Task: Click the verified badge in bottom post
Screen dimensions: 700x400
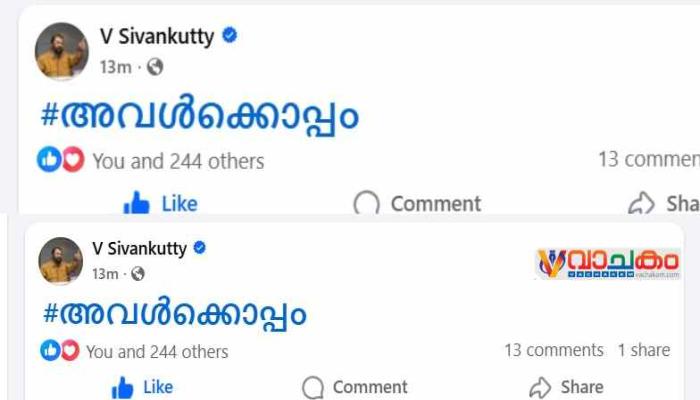Action: (200, 248)
